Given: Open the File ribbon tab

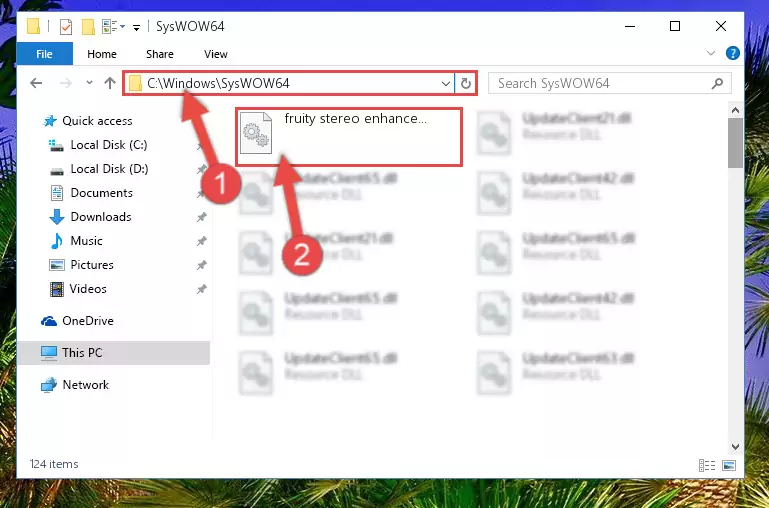Looking at the screenshot, I should [x=45, y=54].
